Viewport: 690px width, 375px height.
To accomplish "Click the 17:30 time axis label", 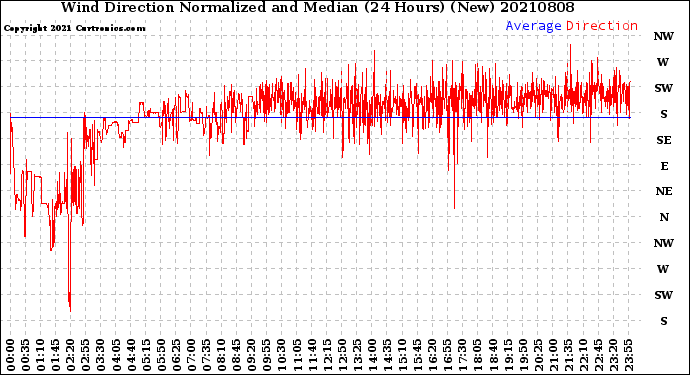I will [x=462, y=355].
